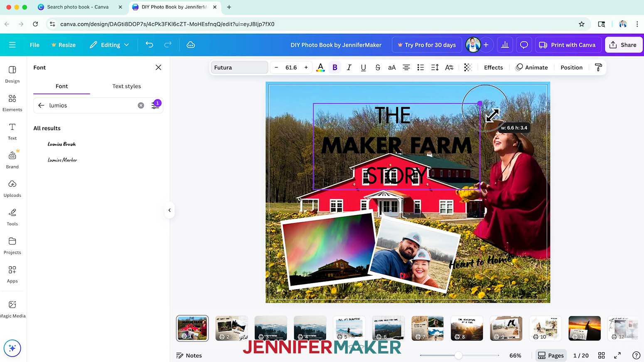Switch to the Font tab

click(61, 86)
